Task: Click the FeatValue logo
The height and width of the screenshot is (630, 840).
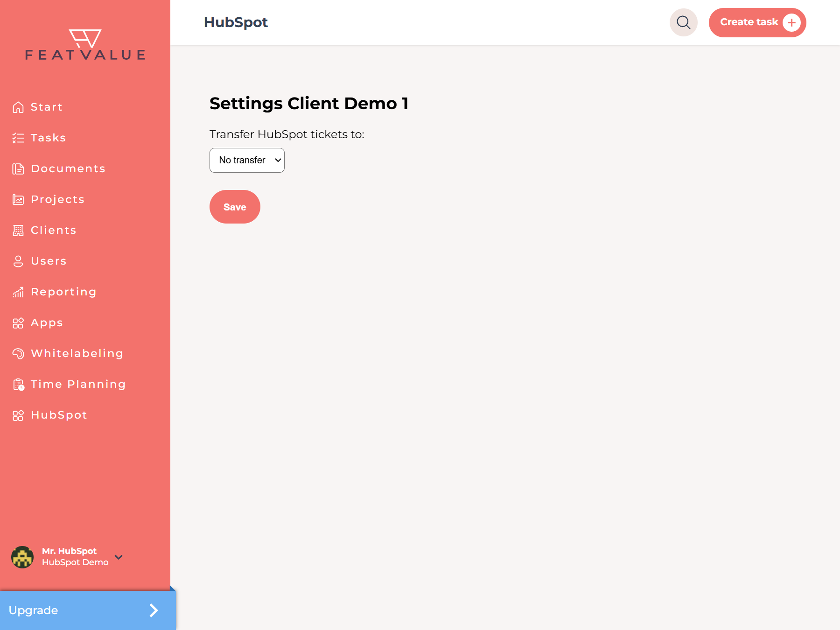Action: pyautogui.click(x=85, y=45)
